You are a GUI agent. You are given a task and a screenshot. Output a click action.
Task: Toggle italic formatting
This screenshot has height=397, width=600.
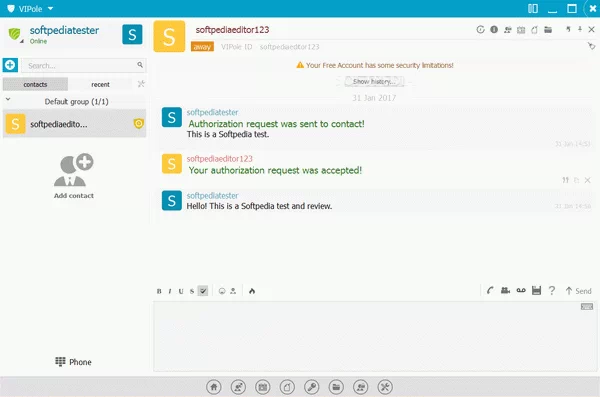[x=170, y=291]
